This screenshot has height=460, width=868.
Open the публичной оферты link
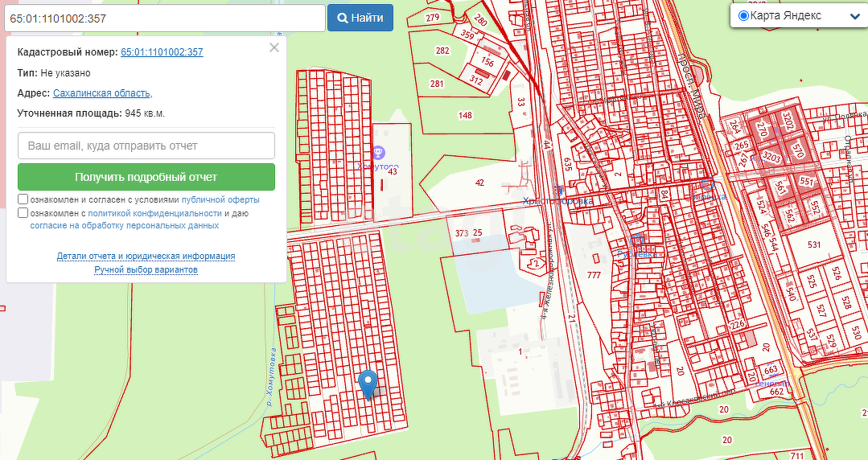point(220,199)
